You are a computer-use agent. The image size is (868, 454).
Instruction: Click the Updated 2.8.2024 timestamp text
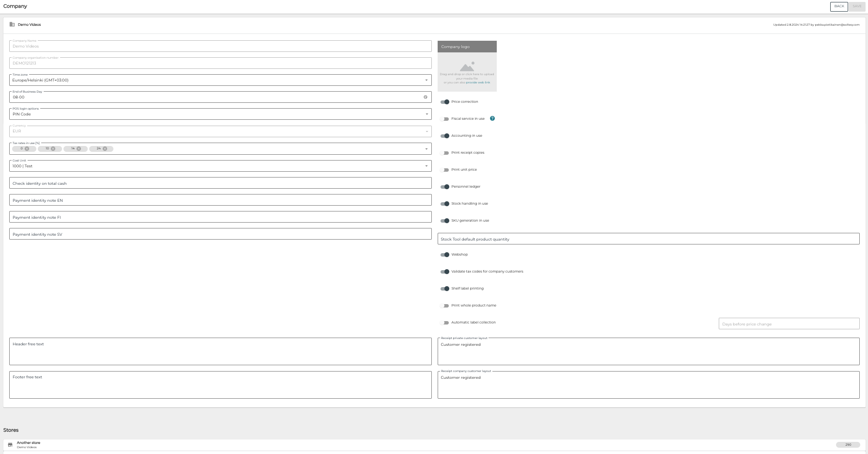pos(816,25)
